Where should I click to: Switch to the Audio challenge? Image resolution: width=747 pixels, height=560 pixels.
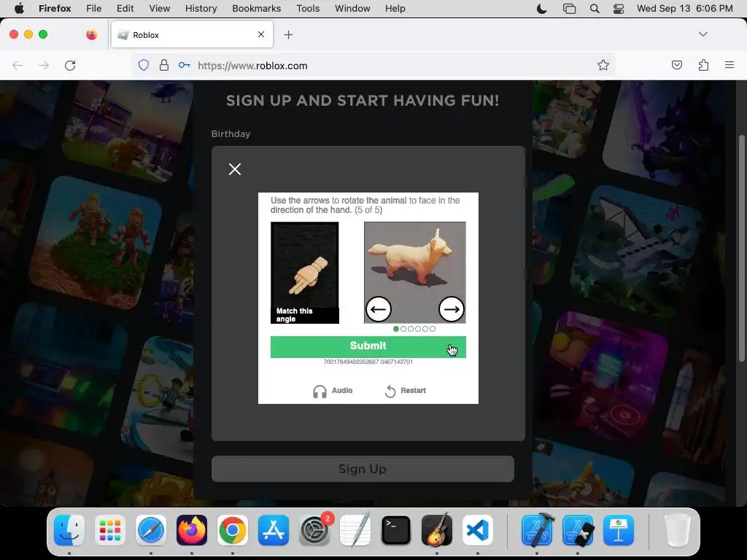click(x=333, y=391)
